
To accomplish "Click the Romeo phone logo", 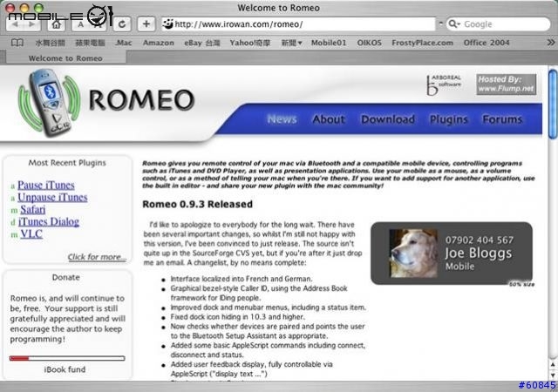I will tap(49, 103).
